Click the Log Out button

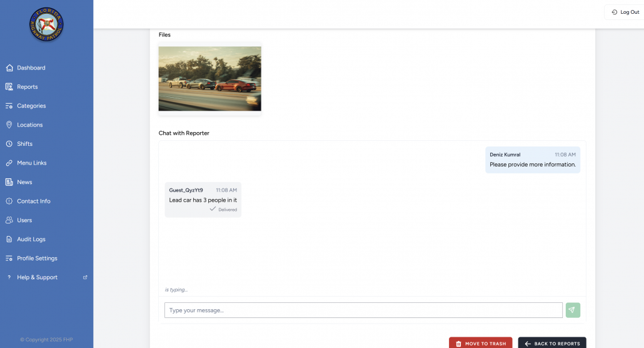(x=625, y=12)
